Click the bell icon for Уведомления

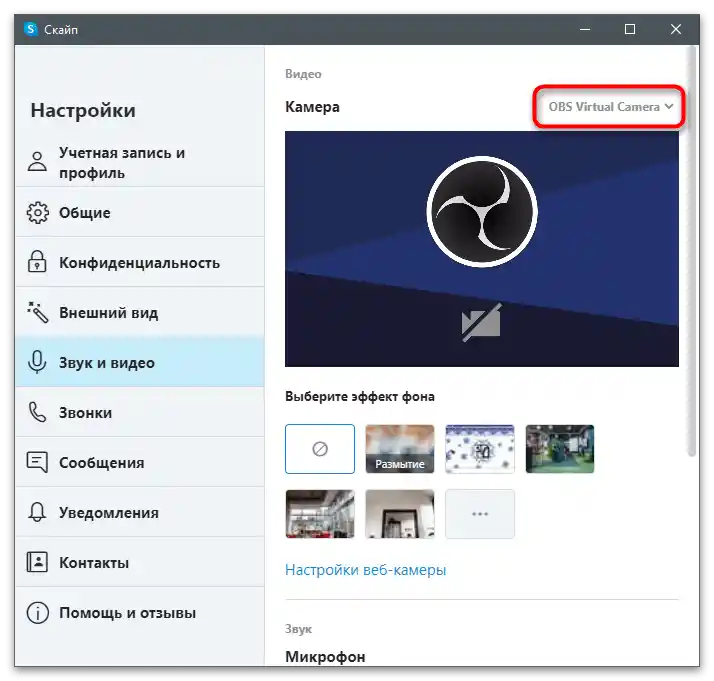[x=37, y=512]
